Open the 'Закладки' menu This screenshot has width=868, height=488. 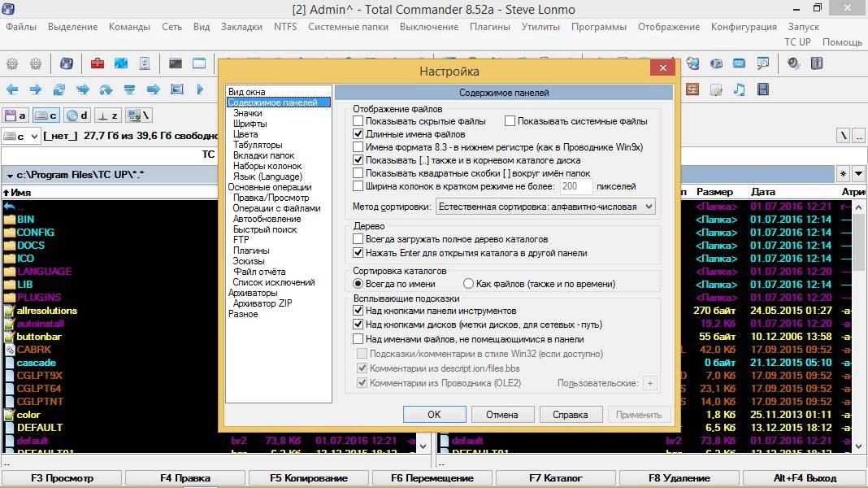coord(241,27)
